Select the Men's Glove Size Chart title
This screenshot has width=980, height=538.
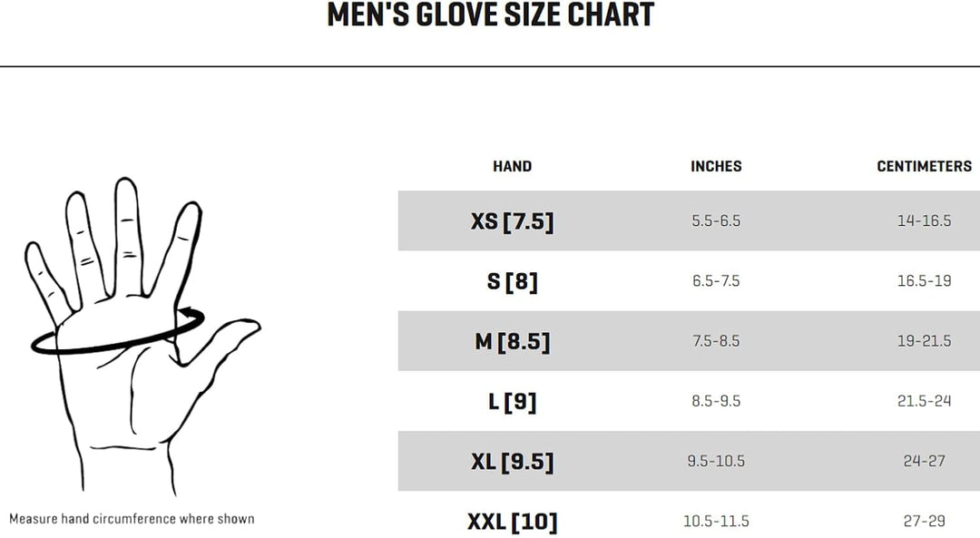pyautogui.click(x=491, y=15)
